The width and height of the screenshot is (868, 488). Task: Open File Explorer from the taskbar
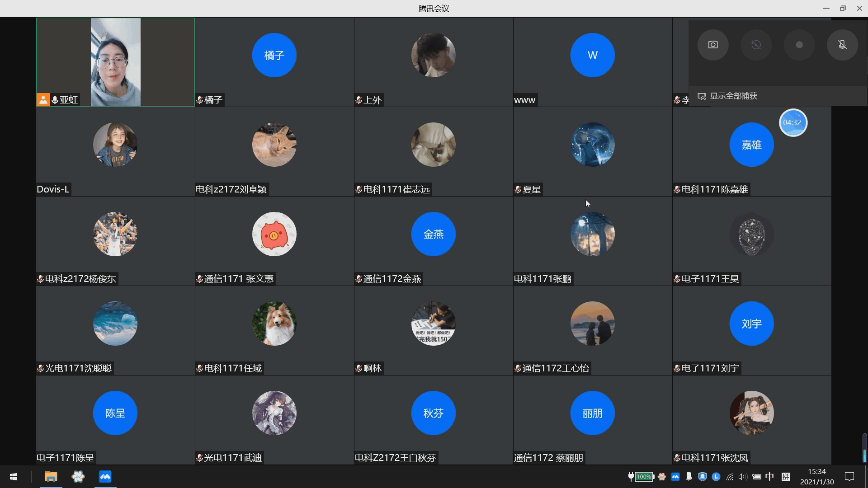(51, 477)
